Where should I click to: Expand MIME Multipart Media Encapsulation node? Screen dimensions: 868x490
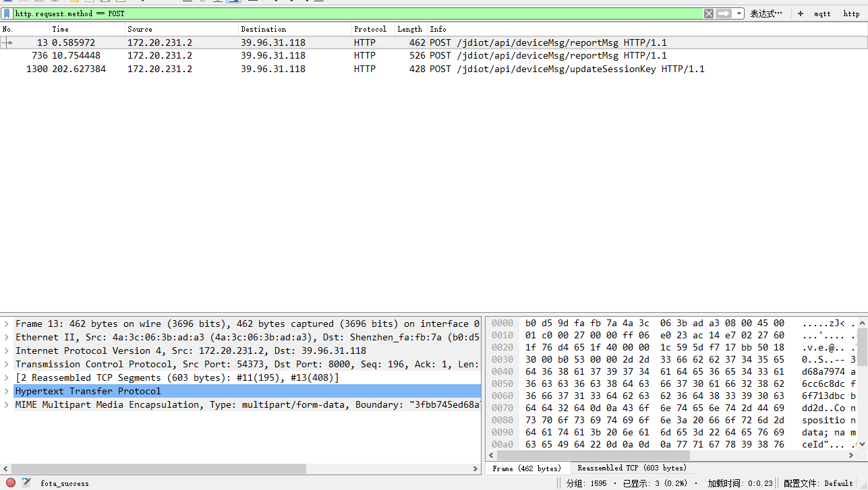coord(7,405)
